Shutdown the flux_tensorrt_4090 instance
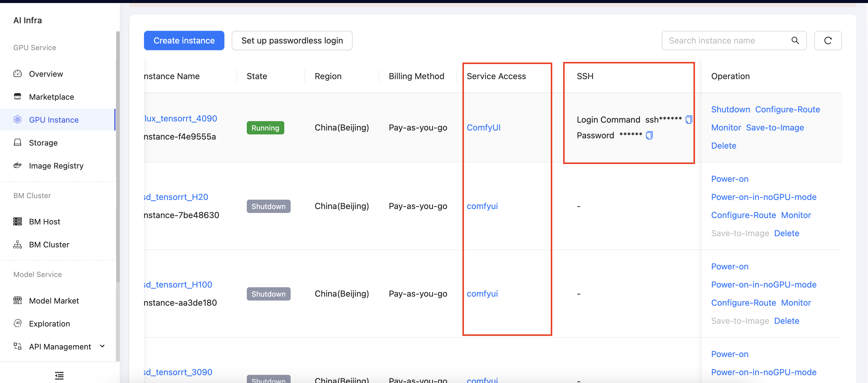 pos(730,109)
